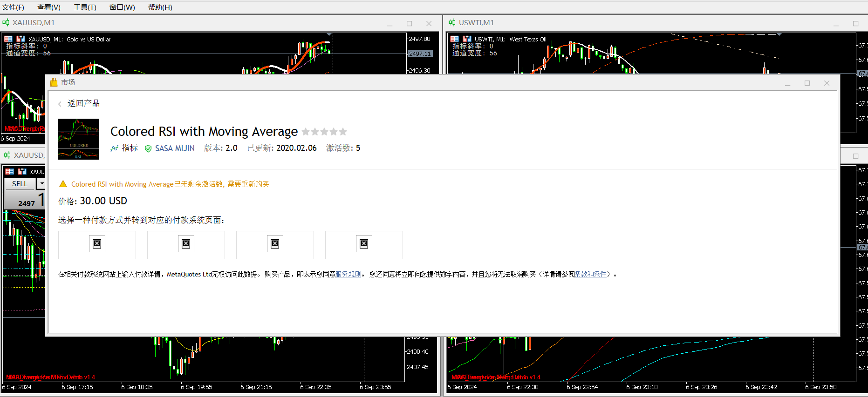Viewport: 868px width, 397px height.
Task: Click the verified shield icon beside SASA MIJIN
Action: click(x=148, y=148)
